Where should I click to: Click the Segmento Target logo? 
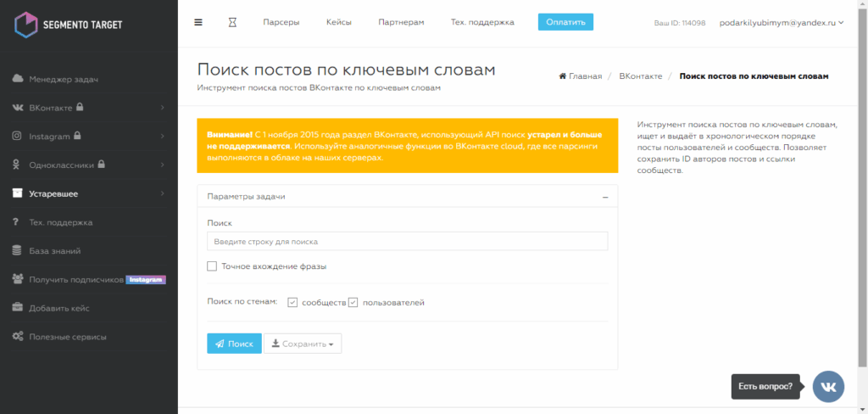coord(68,25)
